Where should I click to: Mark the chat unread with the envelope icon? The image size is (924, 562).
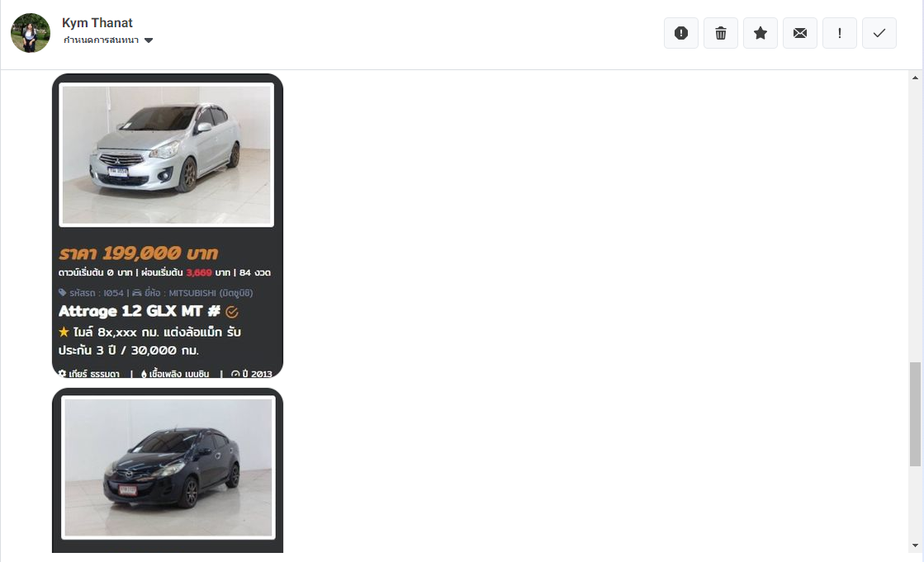(x=799, y=33)
